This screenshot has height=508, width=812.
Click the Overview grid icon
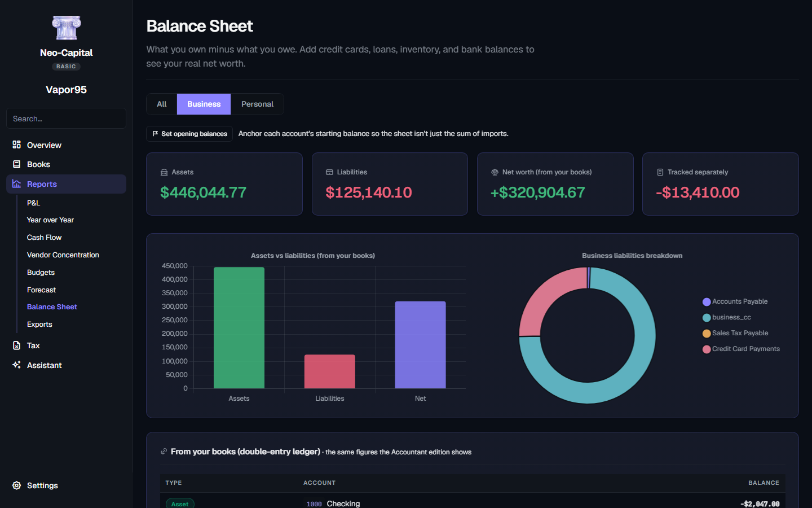(x=17, y=145)
